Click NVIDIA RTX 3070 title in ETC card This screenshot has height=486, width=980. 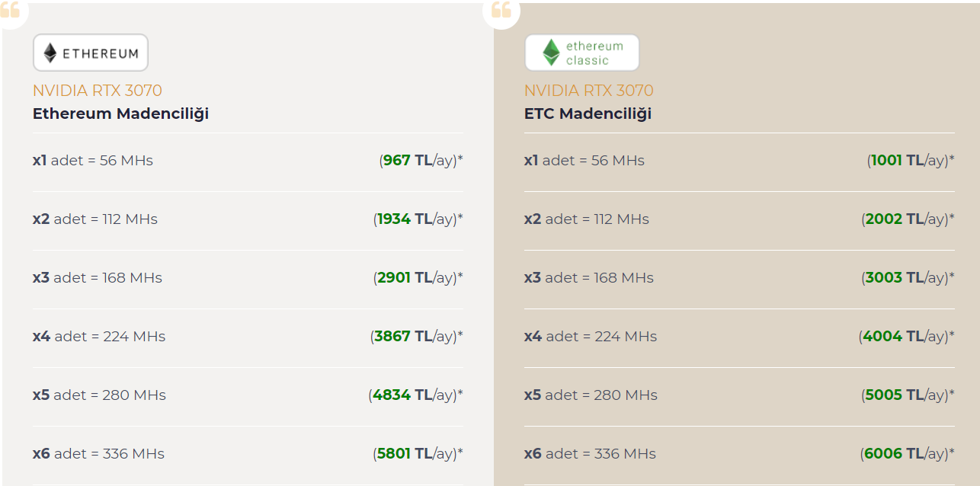point(589,90)
